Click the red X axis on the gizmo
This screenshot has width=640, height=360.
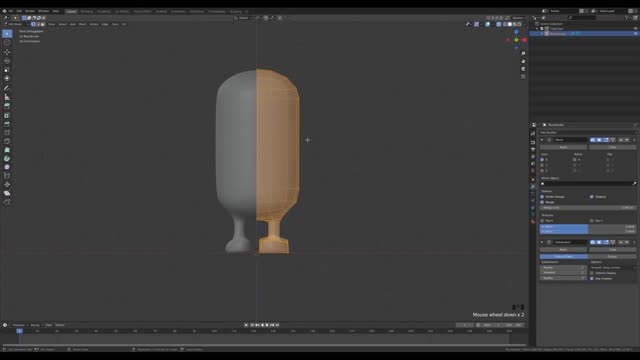coord(524,40)
